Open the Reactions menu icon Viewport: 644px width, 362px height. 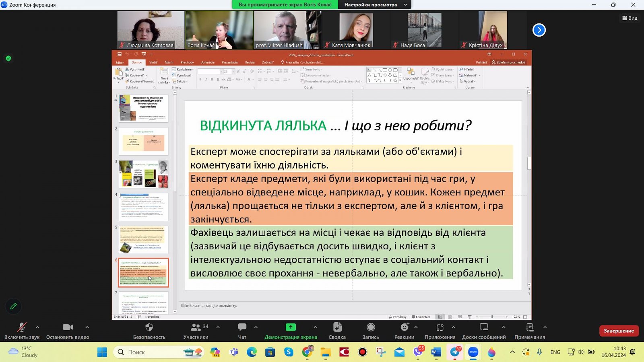[404, 327]
